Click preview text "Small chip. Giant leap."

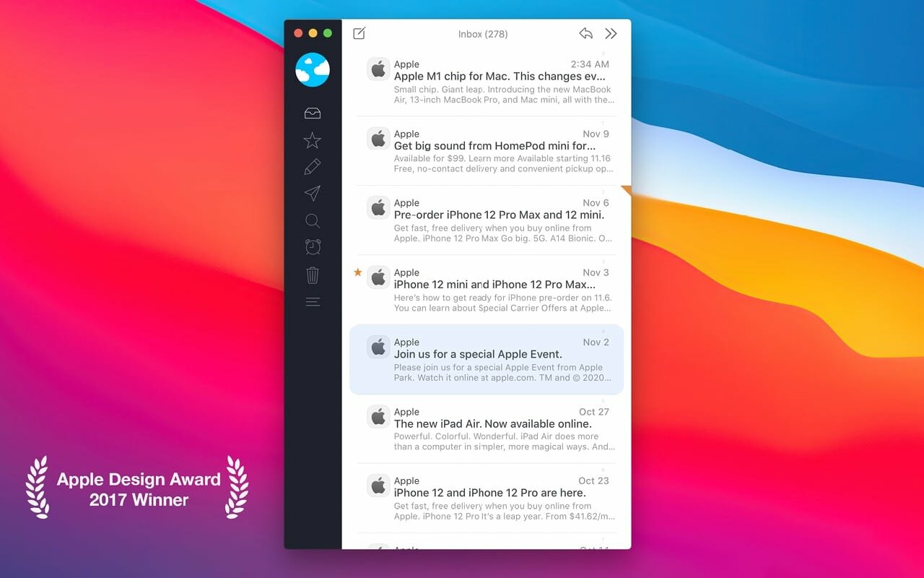439,90
